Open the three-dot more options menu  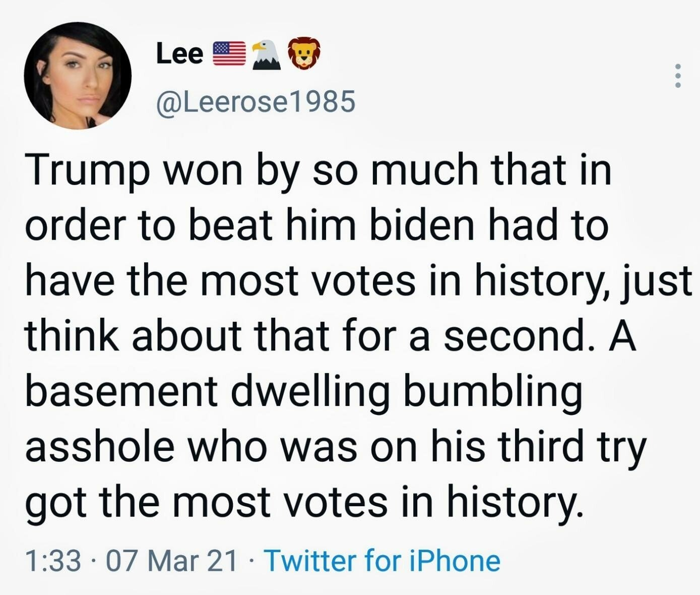(678, 76)
